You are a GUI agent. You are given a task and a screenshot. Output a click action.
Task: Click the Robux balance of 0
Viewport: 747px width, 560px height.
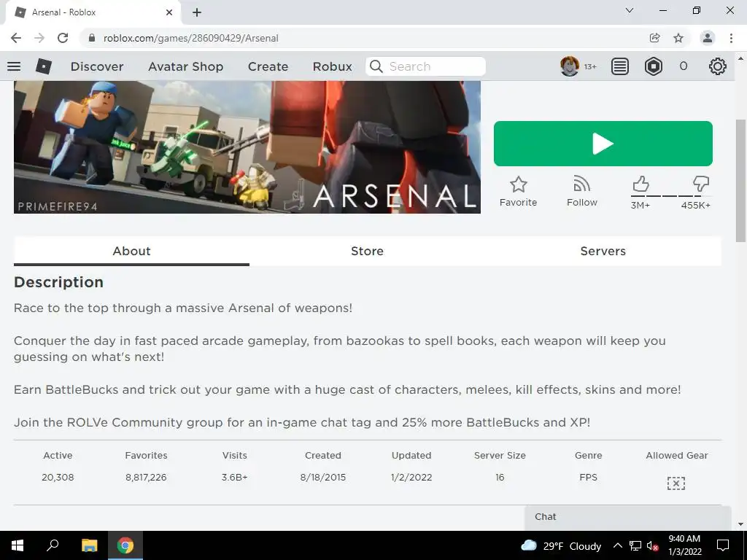[x=683, y=66]
